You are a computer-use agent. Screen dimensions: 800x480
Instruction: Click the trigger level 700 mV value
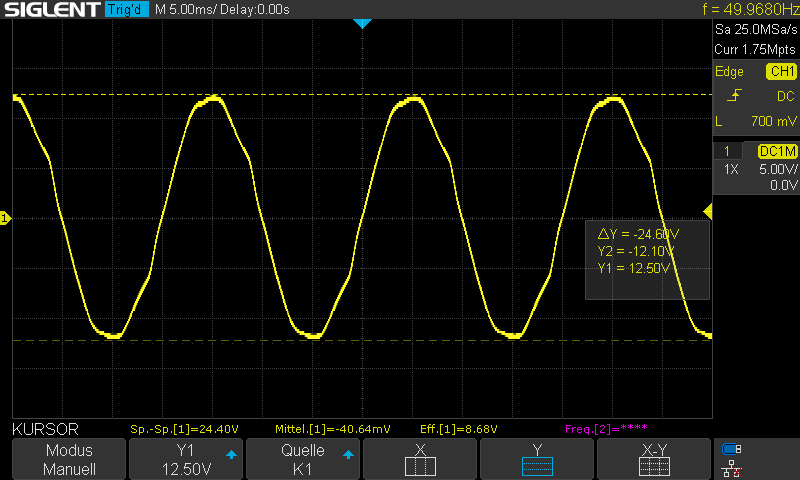[x=773, y=121]
